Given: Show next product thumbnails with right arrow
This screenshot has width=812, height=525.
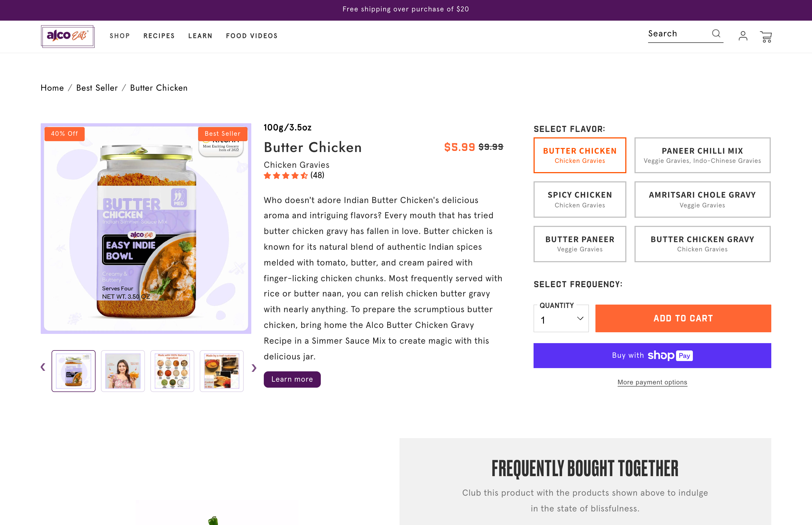Looking at the screenshot, I should [x=254, y=368].
